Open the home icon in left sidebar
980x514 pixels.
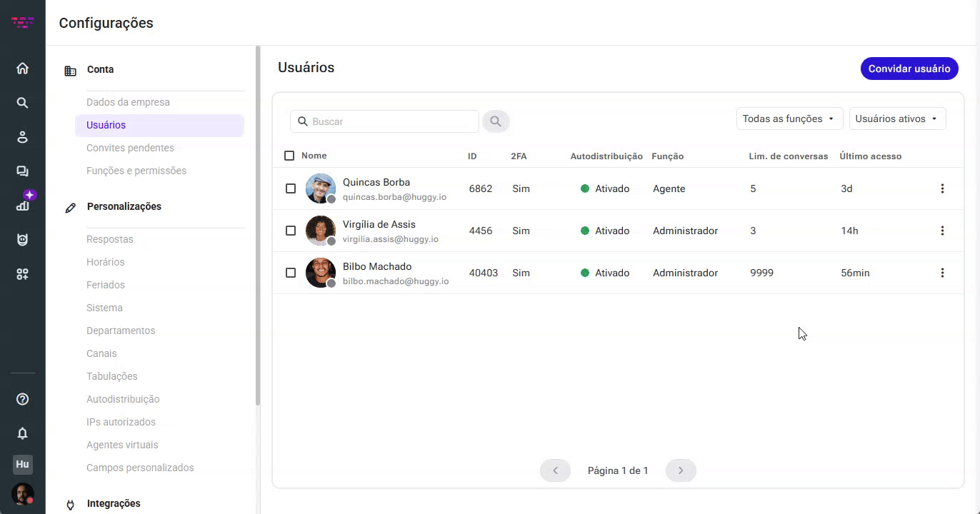(x=22, y=69)
